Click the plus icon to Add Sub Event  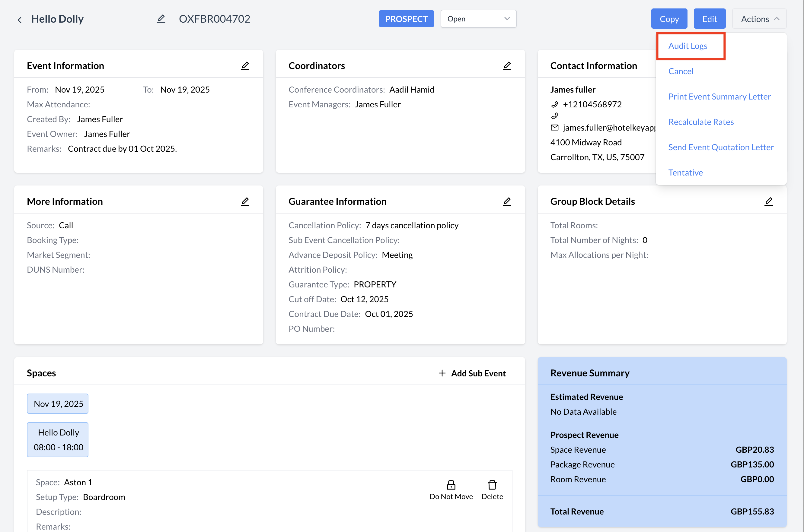442,373
